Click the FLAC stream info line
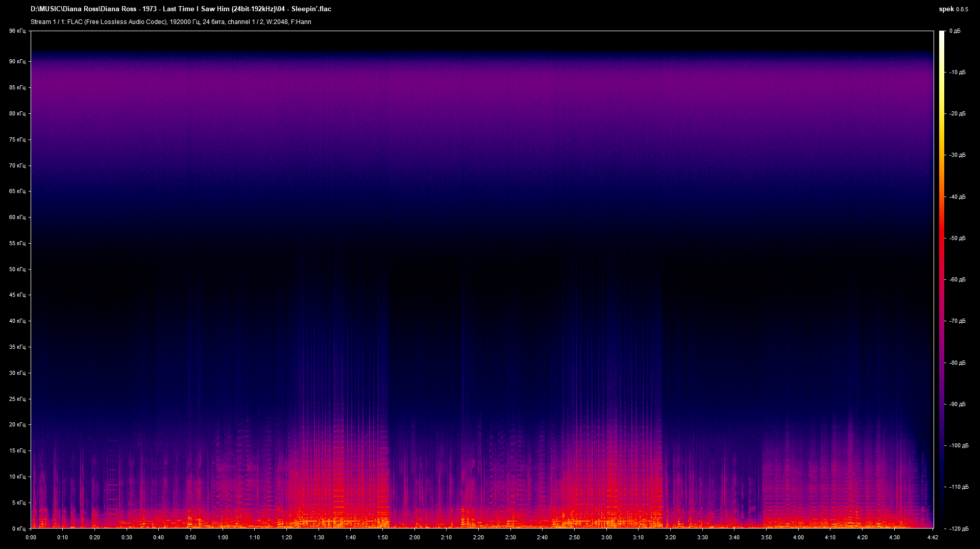The width and height of the screenshot is (980, 549). (x=170, y=22)
